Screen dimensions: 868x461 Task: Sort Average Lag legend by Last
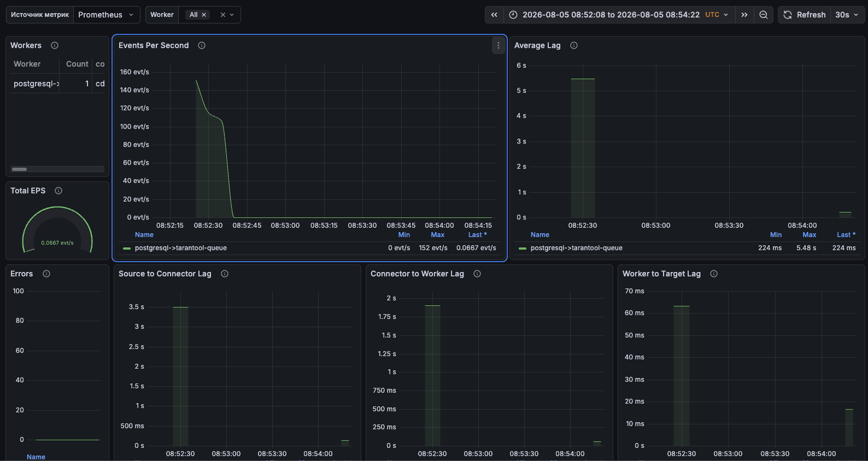click(x=846, y=235)
